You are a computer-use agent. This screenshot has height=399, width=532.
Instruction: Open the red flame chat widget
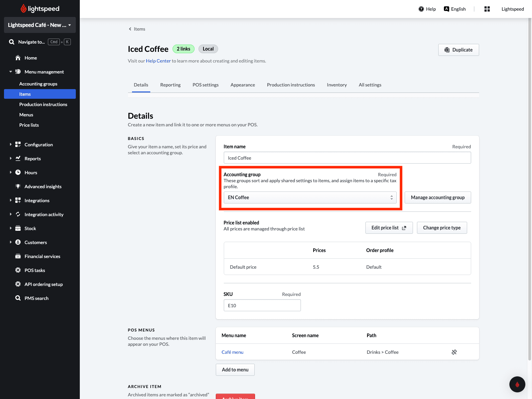517,384
